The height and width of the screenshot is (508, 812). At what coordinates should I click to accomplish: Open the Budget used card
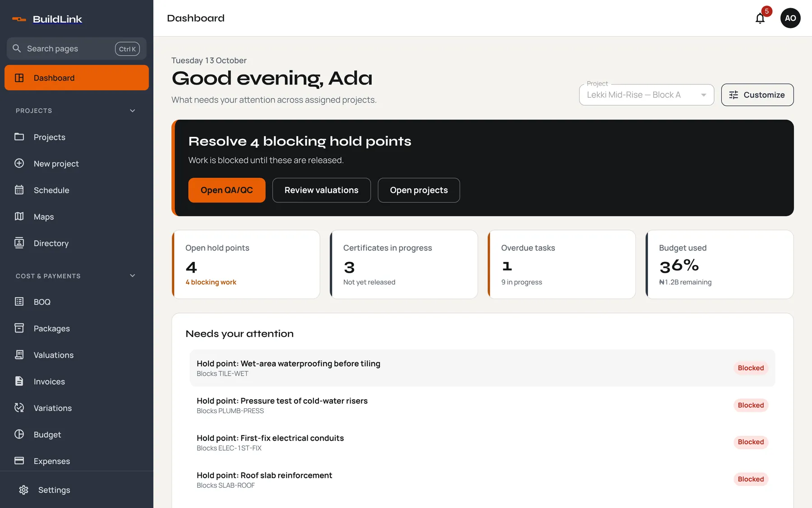click(x=720, y=265)
